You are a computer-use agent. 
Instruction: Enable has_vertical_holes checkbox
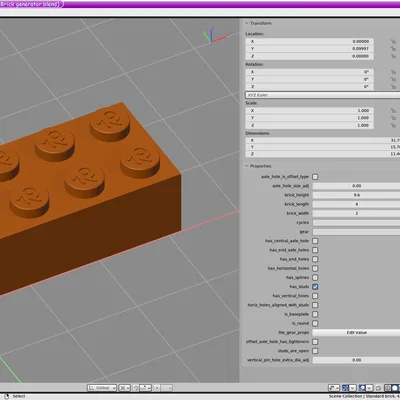[315, 296]
